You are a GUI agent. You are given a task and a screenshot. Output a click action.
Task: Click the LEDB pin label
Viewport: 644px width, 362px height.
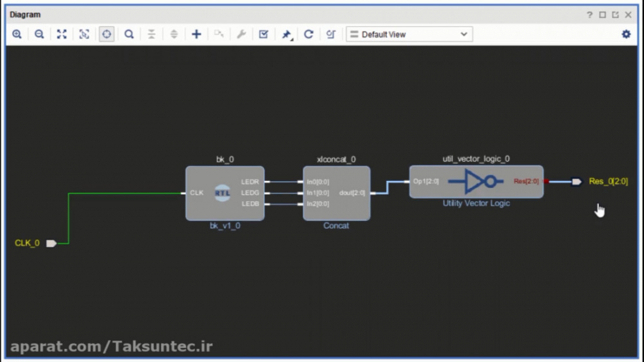click(250, 204)
